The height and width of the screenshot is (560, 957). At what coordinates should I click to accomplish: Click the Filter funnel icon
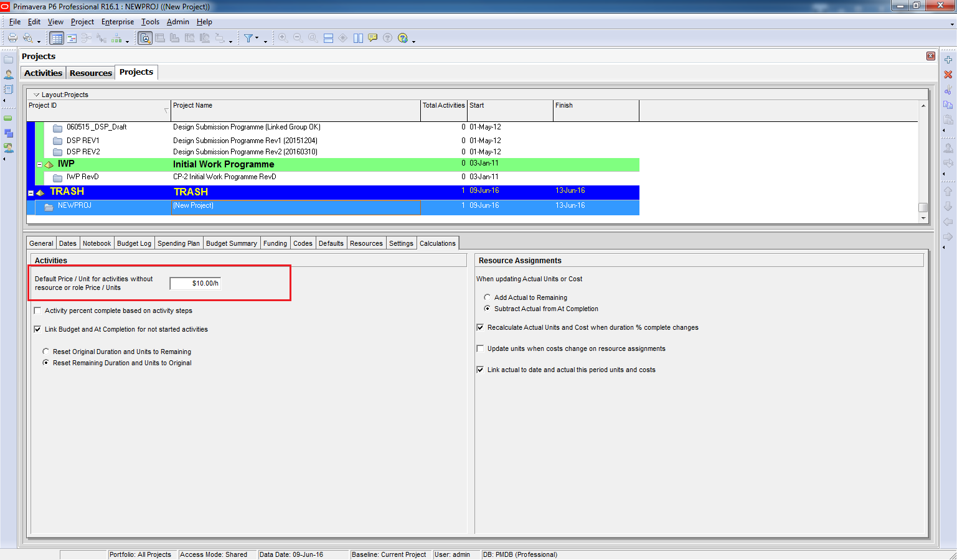(248, 38)
